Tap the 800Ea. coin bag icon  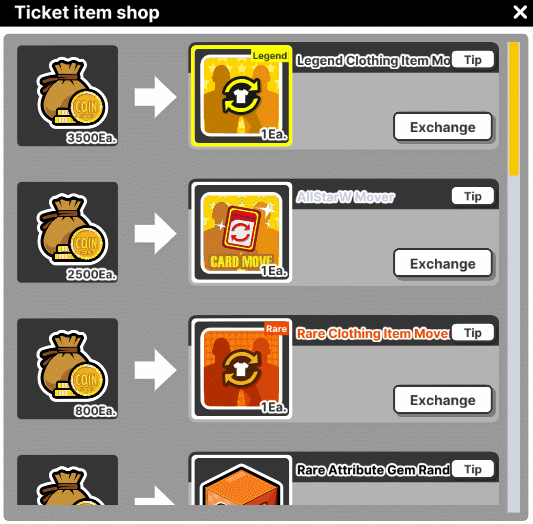[68, 369]
